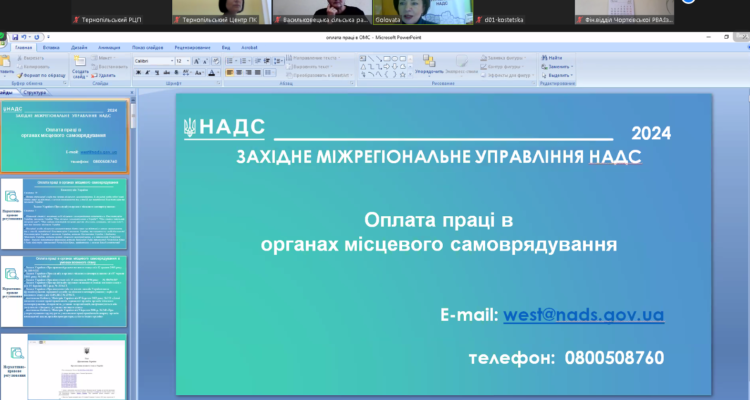Screen dimensions: 750x400
Task: Click the Save icon in quick access toolbar
Action: (x=14, y=37)
